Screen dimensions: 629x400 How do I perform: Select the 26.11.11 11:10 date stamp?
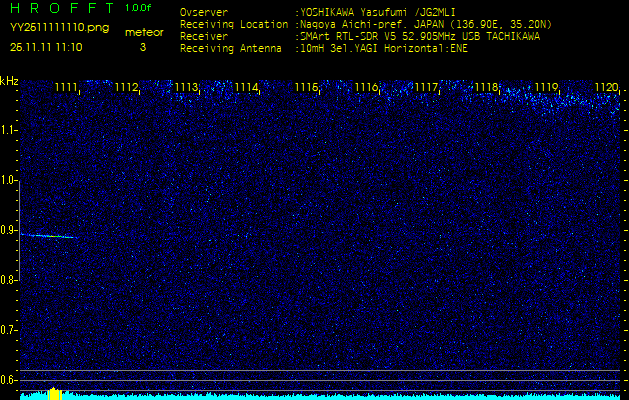(x=47, y=46)
